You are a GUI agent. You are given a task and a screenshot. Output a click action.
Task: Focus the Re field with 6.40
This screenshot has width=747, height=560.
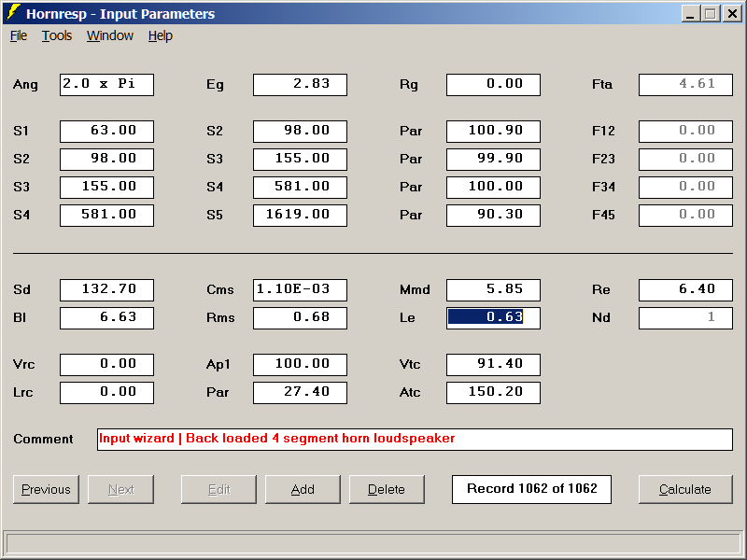[x=685, y=290]
